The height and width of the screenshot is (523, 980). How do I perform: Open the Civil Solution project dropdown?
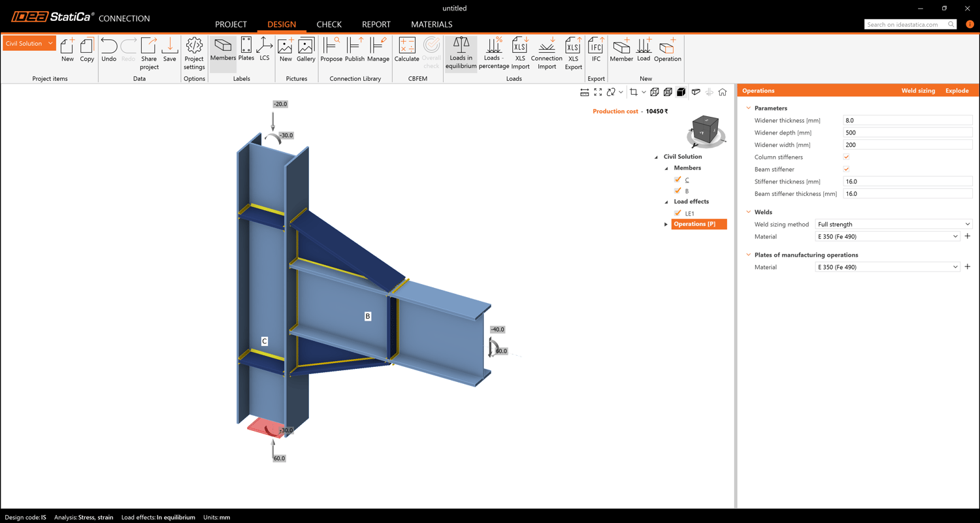[29, 44]
